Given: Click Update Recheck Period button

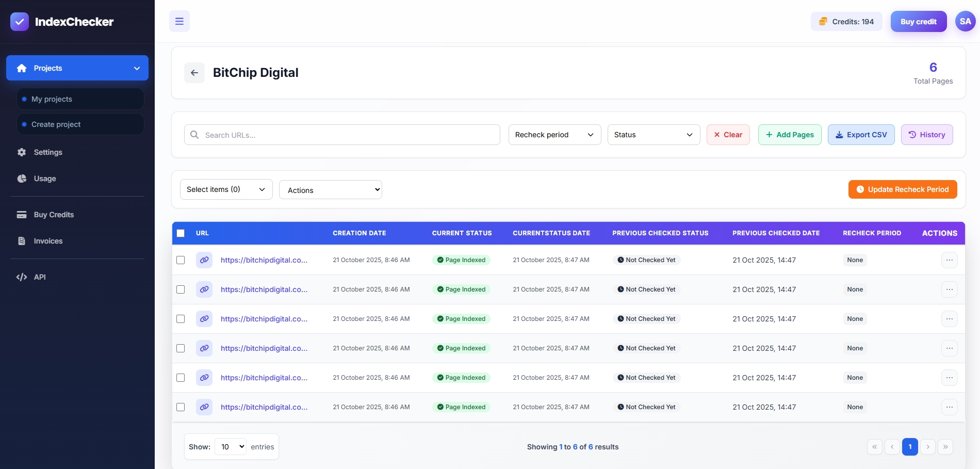Looking at the screenshot, I should pos(903,189).
